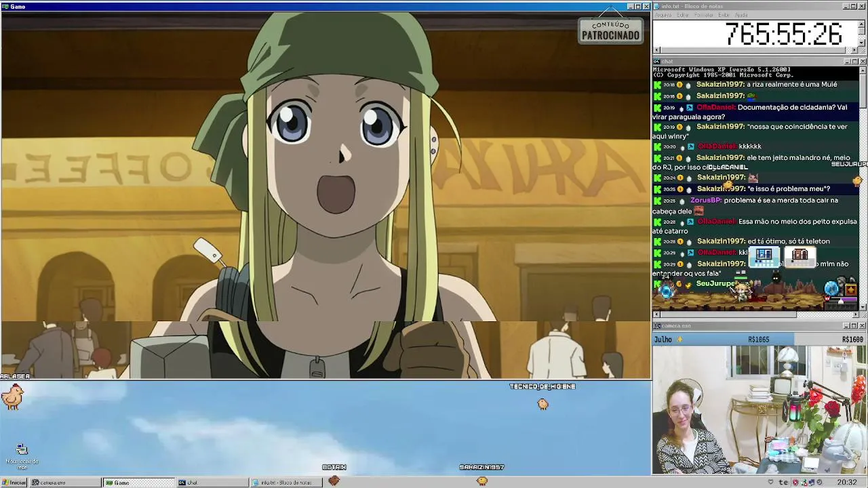
Task: Open the Ajuda menu in Bloco de notas
Action: pyautogui.click(x=742, y=15)
